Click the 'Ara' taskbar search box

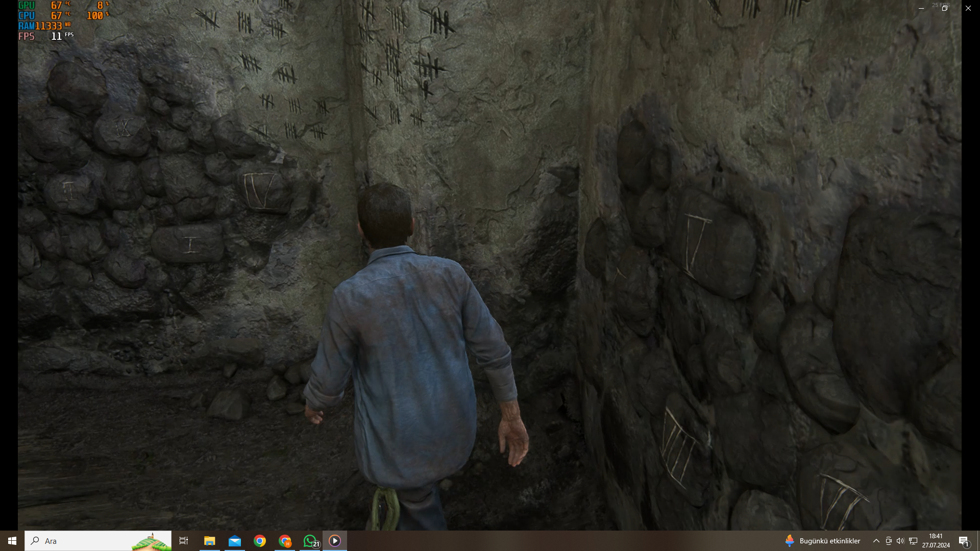click(x=98, y=541)
